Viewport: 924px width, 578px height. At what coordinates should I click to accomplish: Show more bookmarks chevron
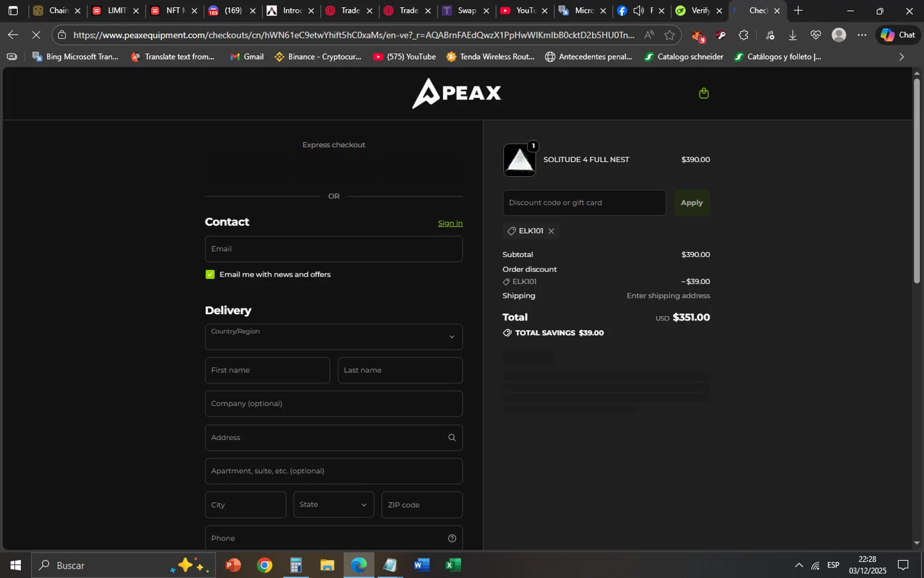902,57
